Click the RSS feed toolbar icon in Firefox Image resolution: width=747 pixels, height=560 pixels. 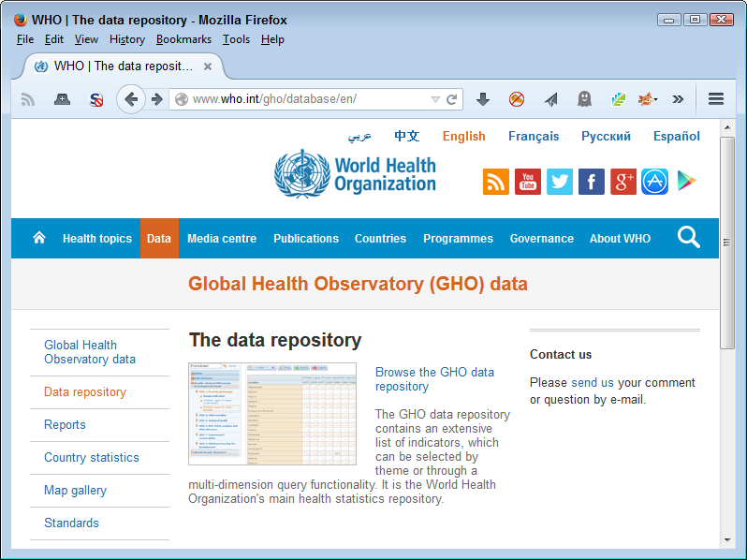[x=28, y=99]
